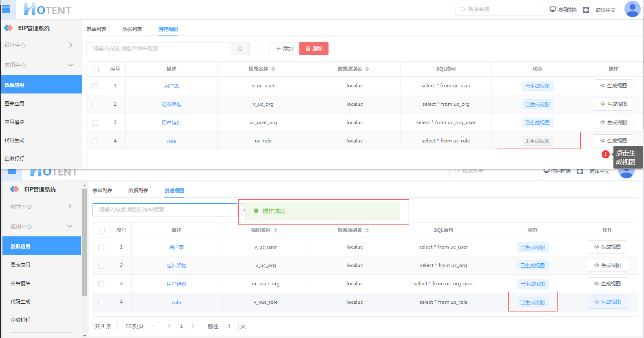Click the sidebar scrollbar down arrow

coord(84,335)
